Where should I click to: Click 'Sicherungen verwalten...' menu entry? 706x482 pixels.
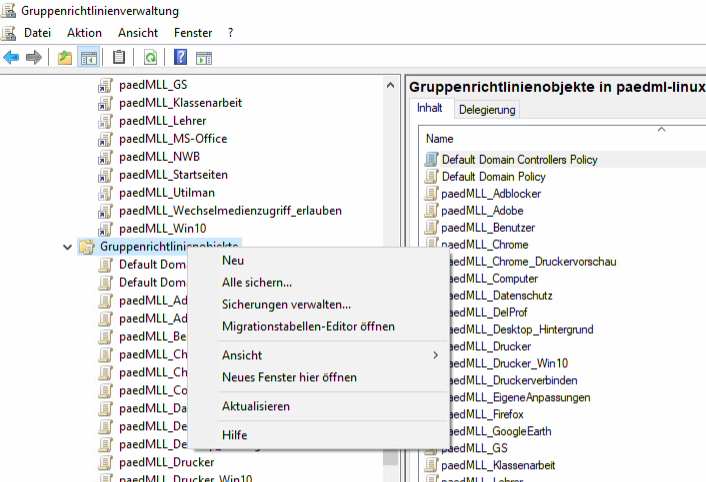point(286,304)
